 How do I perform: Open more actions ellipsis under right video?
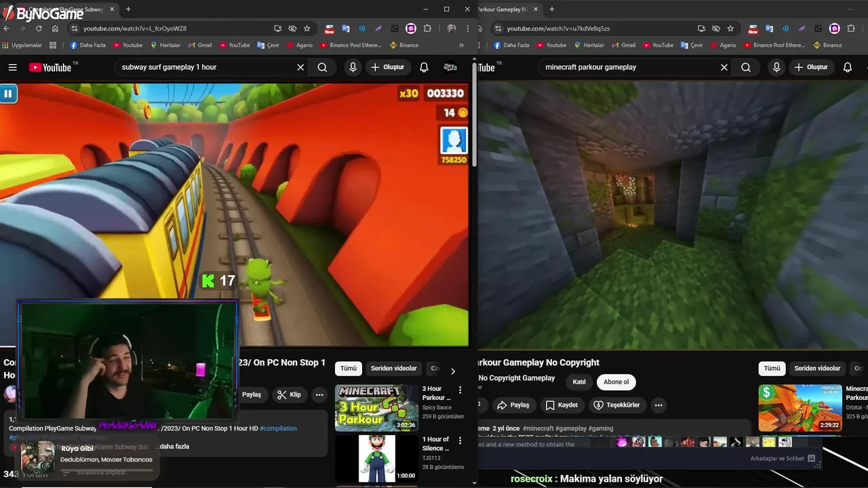pos(658,405)
